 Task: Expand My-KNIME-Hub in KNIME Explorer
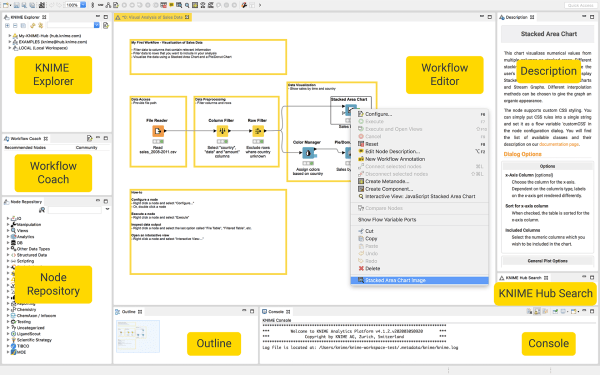click(x=10, y=36)
